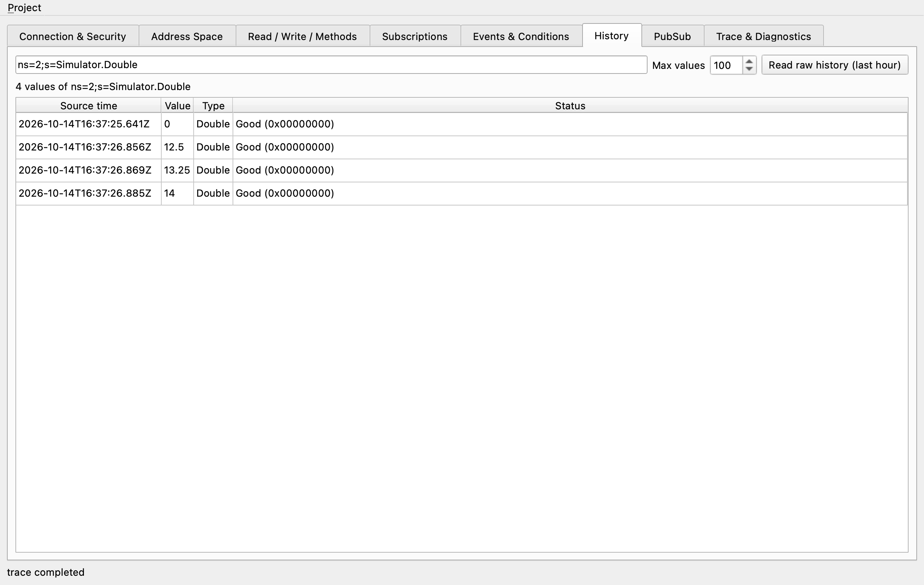Open the Project menu
Screen dimensions: 924x585
[24, 8]
